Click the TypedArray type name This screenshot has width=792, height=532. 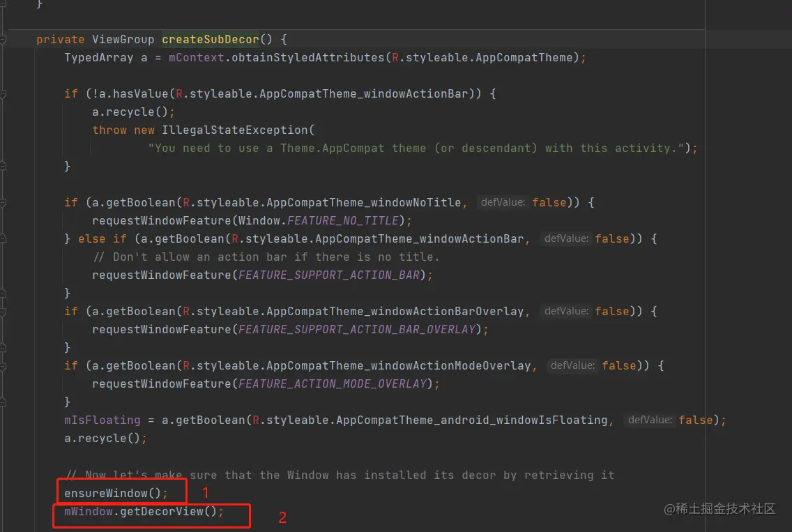[98, 58]
